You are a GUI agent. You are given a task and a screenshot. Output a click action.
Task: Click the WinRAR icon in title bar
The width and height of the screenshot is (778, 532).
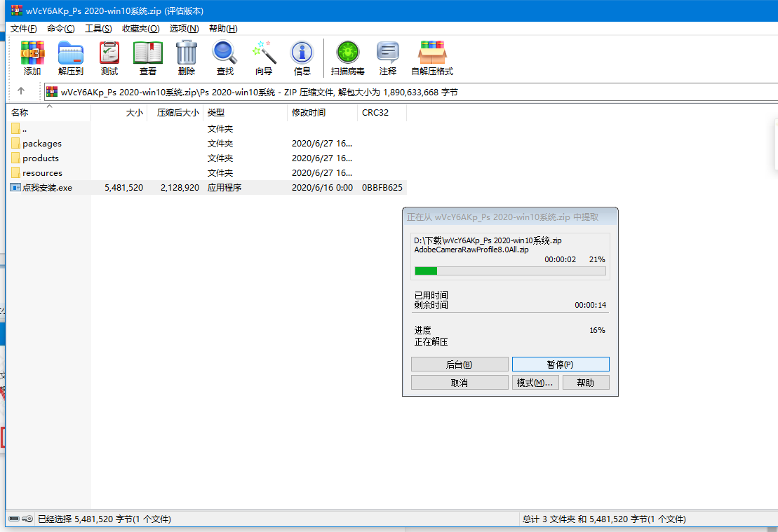tap(17, 11)
